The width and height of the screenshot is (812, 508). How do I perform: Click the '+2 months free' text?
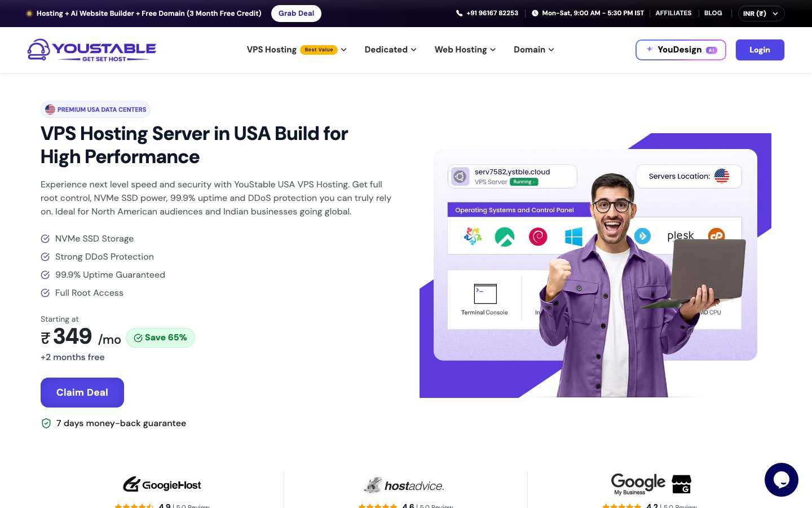[x=73, y=357]
